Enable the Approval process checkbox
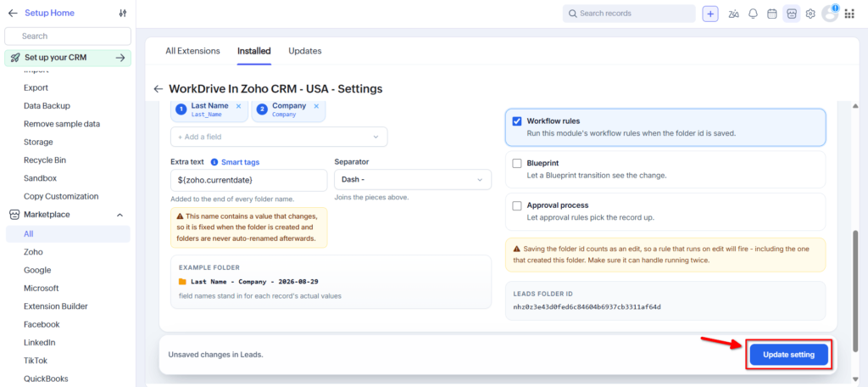The width and height of the screenshot is (868, 387). click(517, 205)
